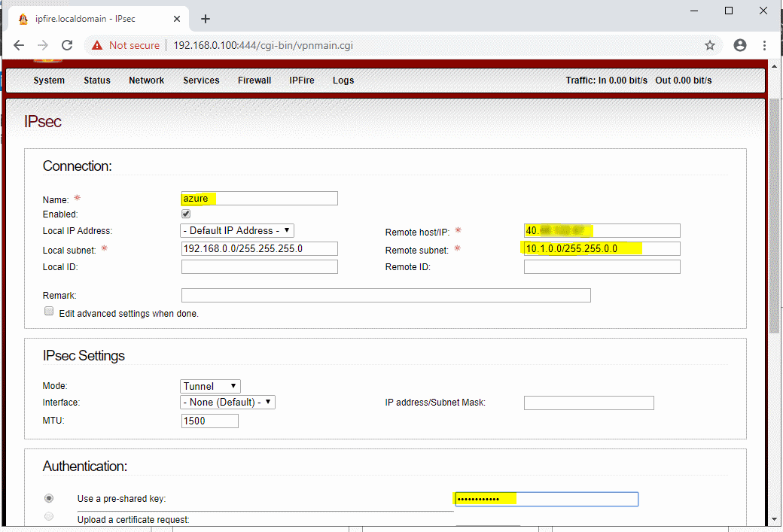Open the Chrome profile account icon

739,45
